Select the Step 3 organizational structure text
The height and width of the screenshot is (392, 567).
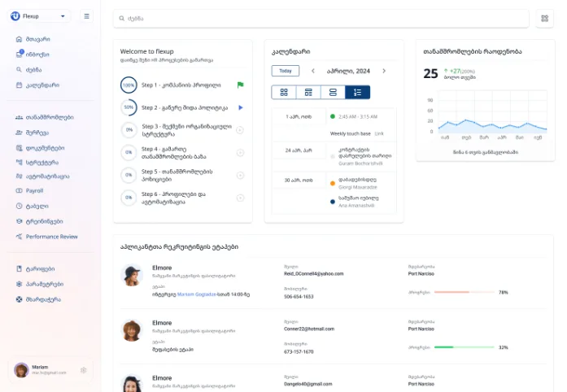[x=186, y=130]
